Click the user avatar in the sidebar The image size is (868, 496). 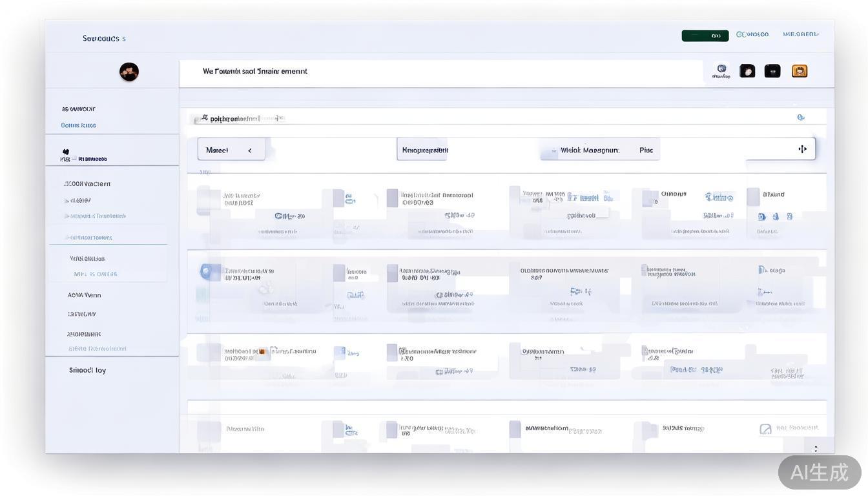(129, 72)
